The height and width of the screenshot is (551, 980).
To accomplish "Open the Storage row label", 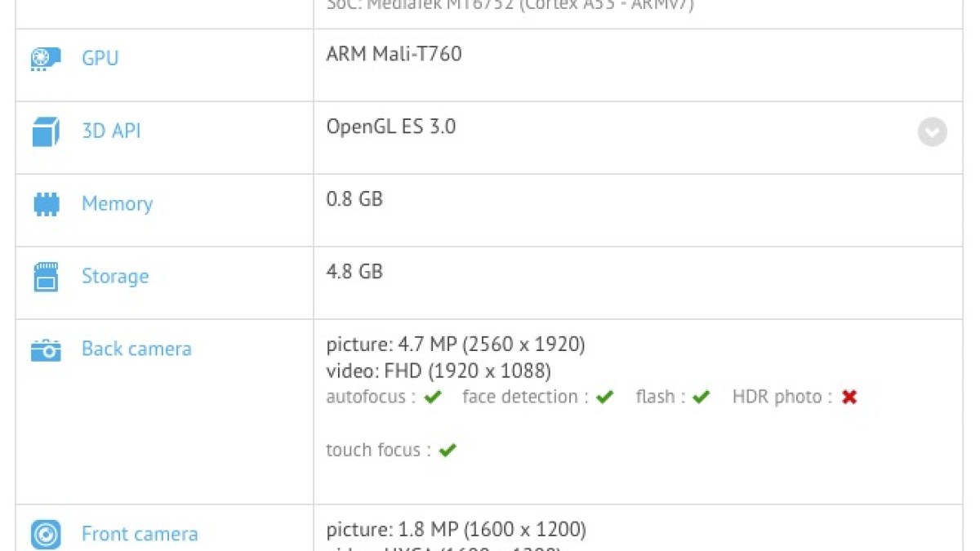I will [x=115, y=276].
